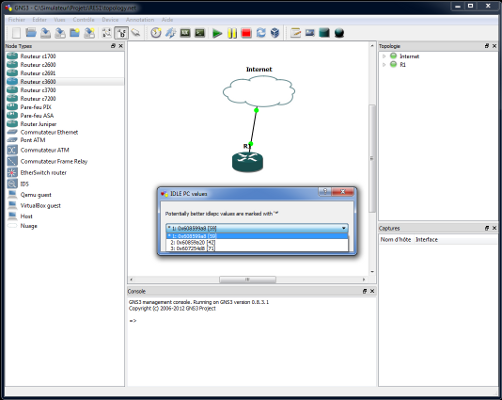Screen dimensions: 502x400
Task: Click the Interface column header in Captures
Action: 426,240
